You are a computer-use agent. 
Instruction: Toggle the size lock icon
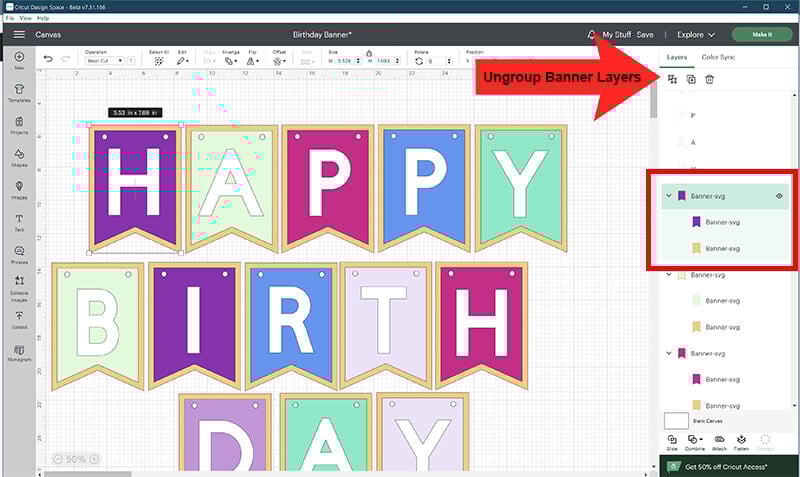(x=369, y=53)
